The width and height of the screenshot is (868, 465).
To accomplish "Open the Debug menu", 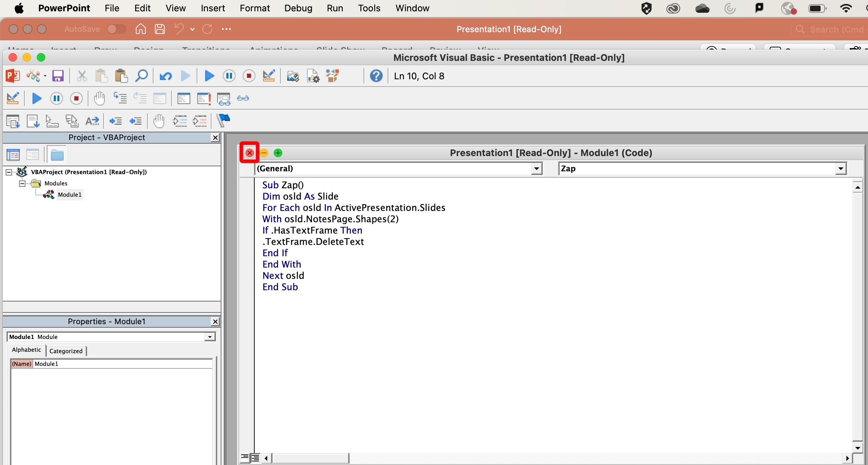I will (298, 8).
